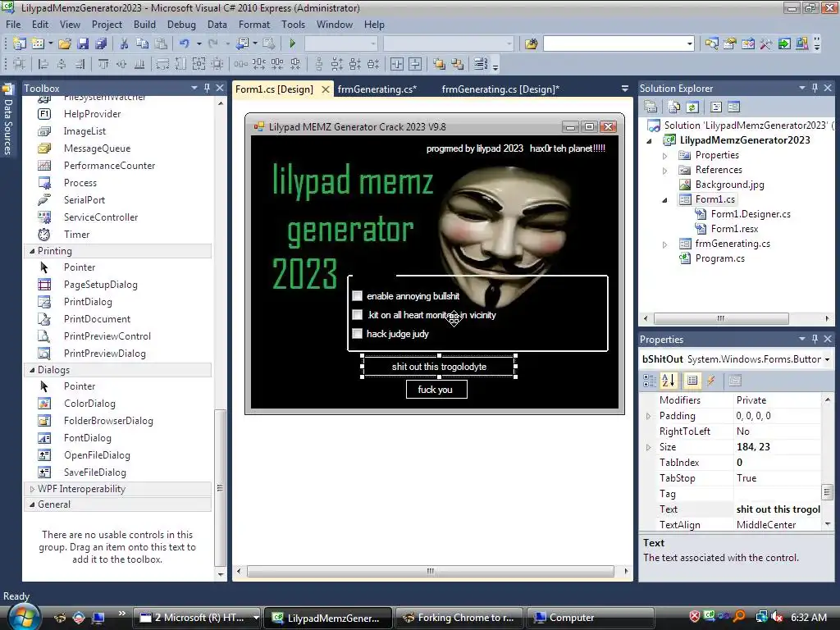Collapse the Printing toolbox group
The width and height of the screenshot is (840, 630).
point(32,251)
